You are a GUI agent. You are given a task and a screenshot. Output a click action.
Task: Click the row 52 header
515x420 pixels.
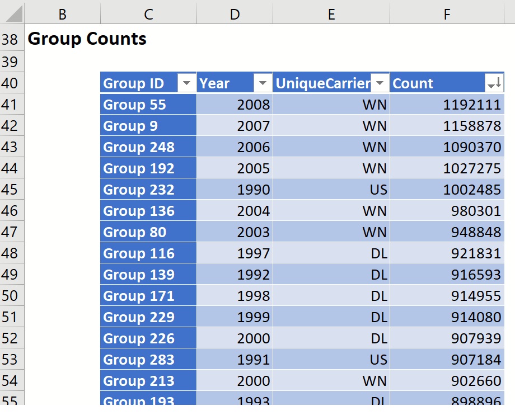10,338
